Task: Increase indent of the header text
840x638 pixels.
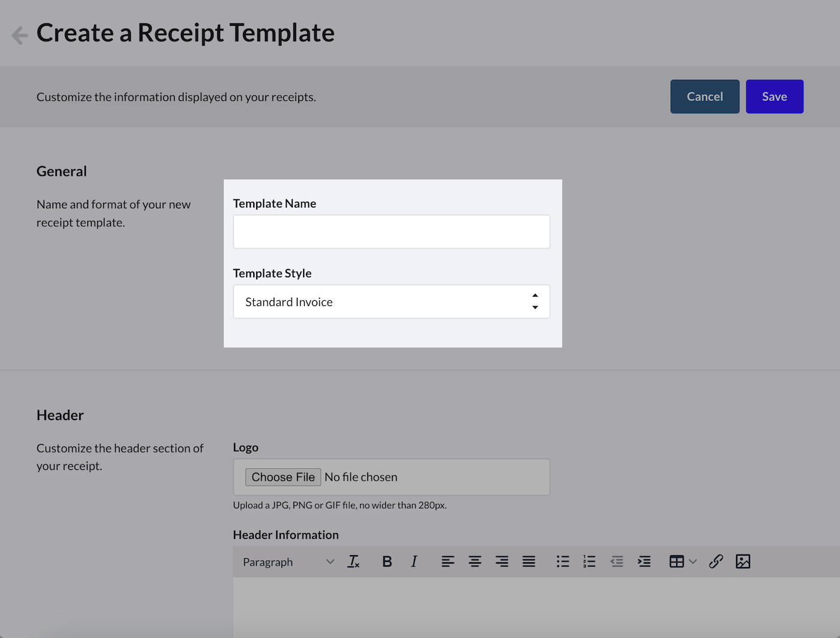Action: [x=644, y=562]
